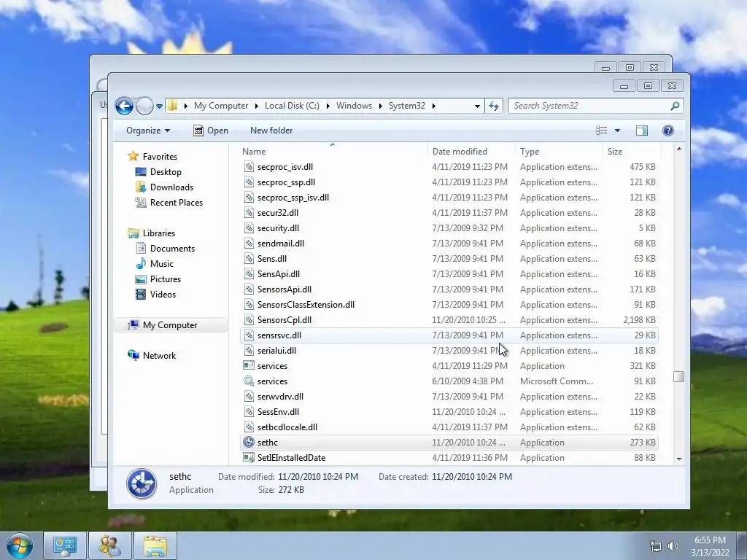Select the SetIEInstalledDate application icon
The image size is (747, 560).
[249, 458]
